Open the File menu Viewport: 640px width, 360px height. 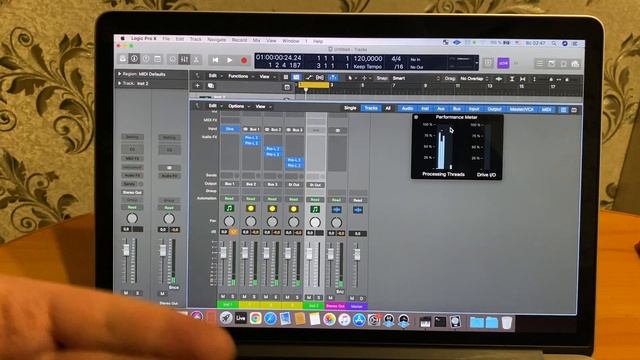[166, 39]
